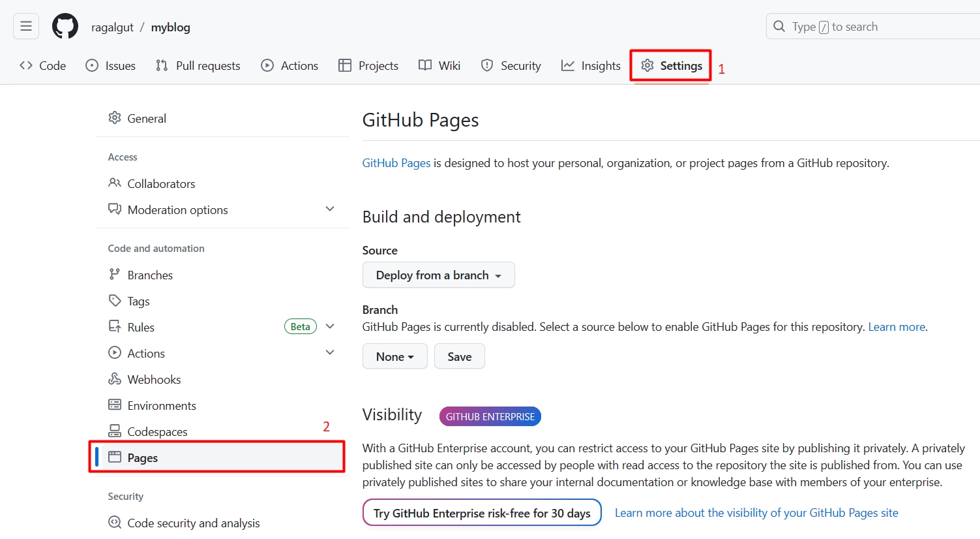This screenshot has height=539, width=980.
Task: Open Learn more about visibility link
Action: click(x=756, y=513)
